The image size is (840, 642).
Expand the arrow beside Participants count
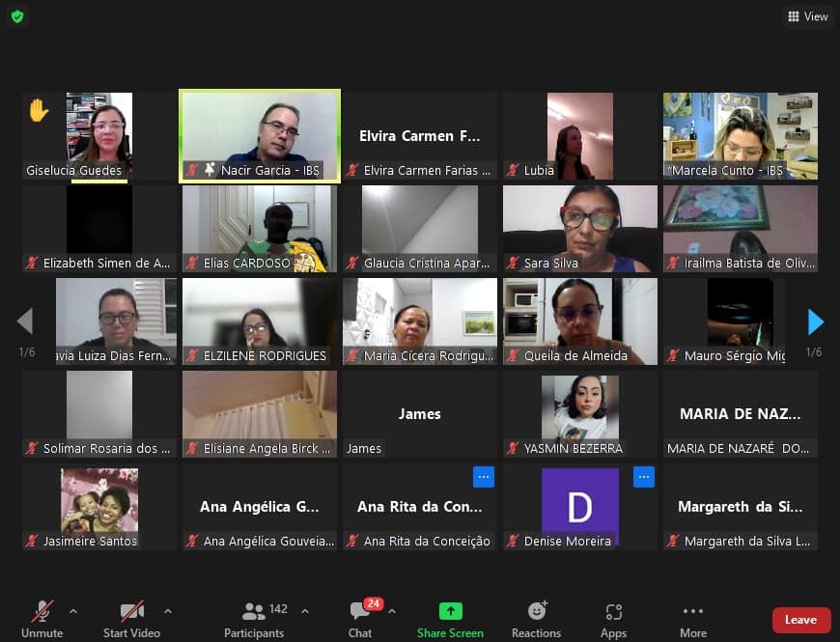305,611
